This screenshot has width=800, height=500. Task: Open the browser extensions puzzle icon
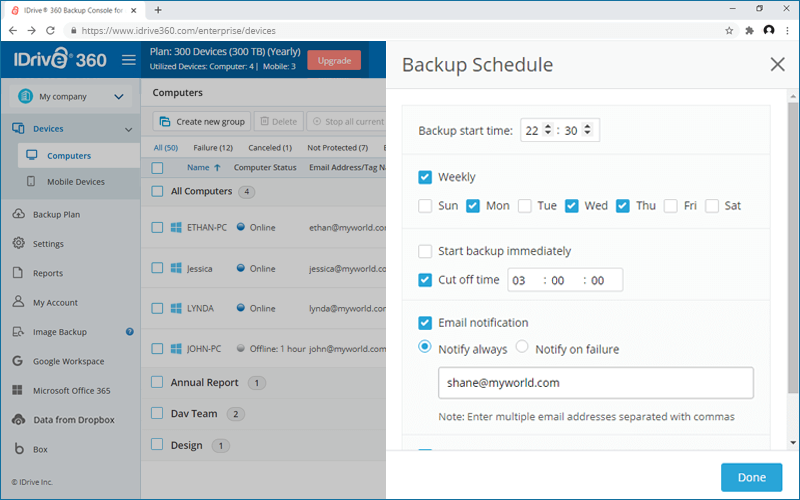coord(749,31)
